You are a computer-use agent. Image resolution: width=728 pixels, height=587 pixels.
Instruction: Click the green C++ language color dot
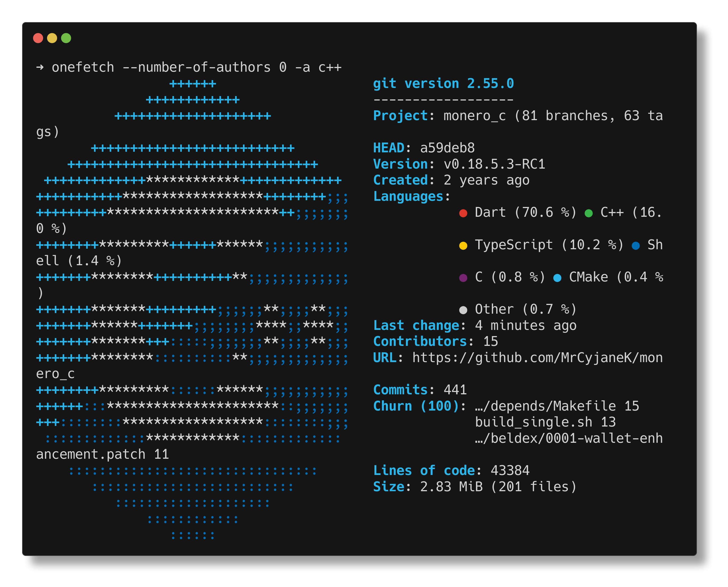click(x=588, y=213)
